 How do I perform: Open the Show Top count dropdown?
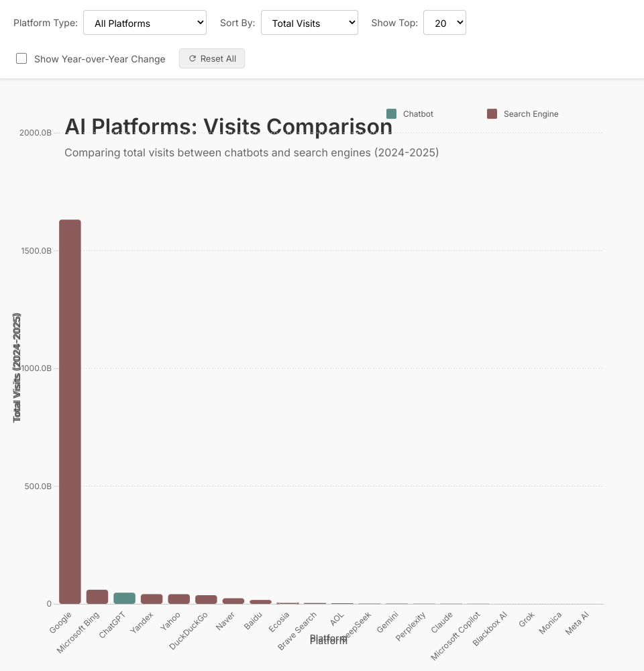coord(444,23)
